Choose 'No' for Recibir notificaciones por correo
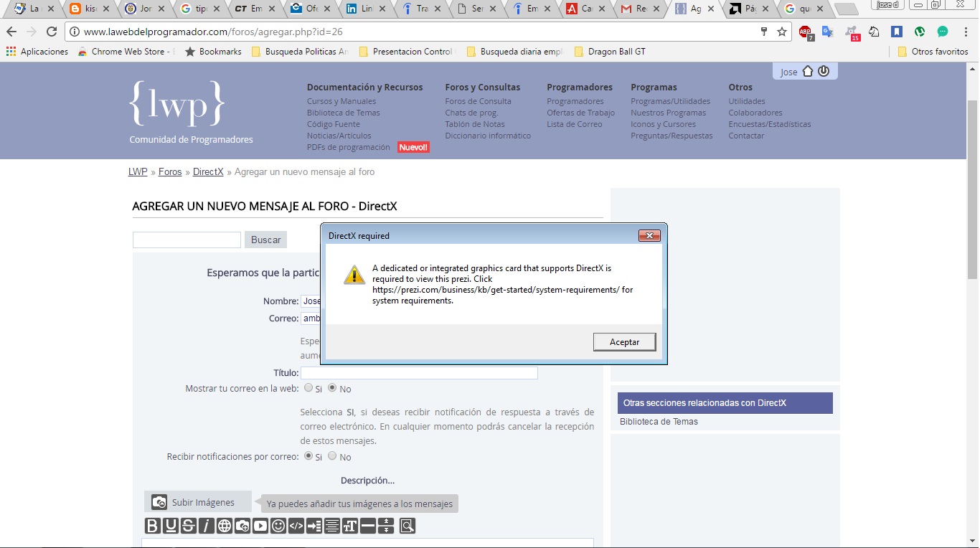The height and width of the screenshot is (548, 980). [332, 456]
